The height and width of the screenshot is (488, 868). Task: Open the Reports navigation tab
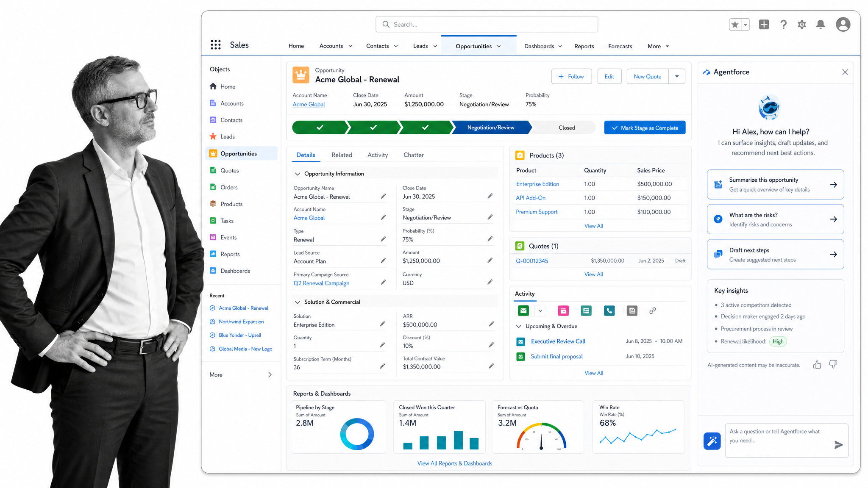tap(584, 46)
